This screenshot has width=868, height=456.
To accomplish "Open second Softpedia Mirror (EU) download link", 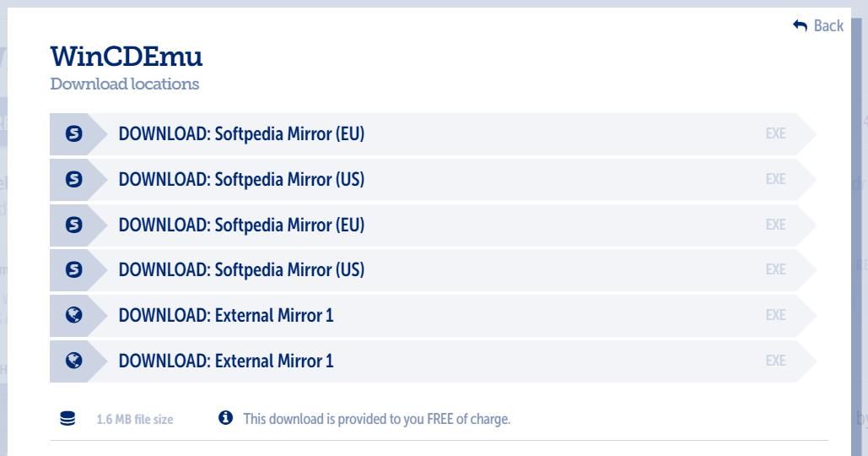I will (241, 225).
